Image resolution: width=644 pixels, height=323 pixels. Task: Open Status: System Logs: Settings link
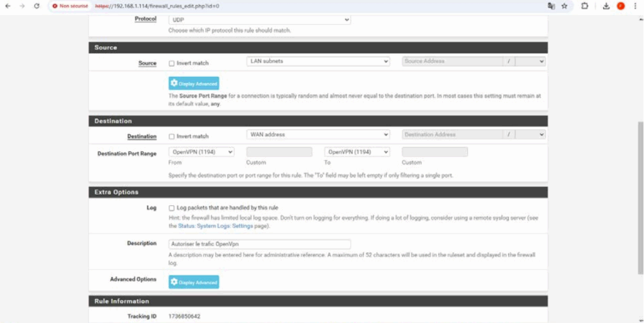click(215, 226)
